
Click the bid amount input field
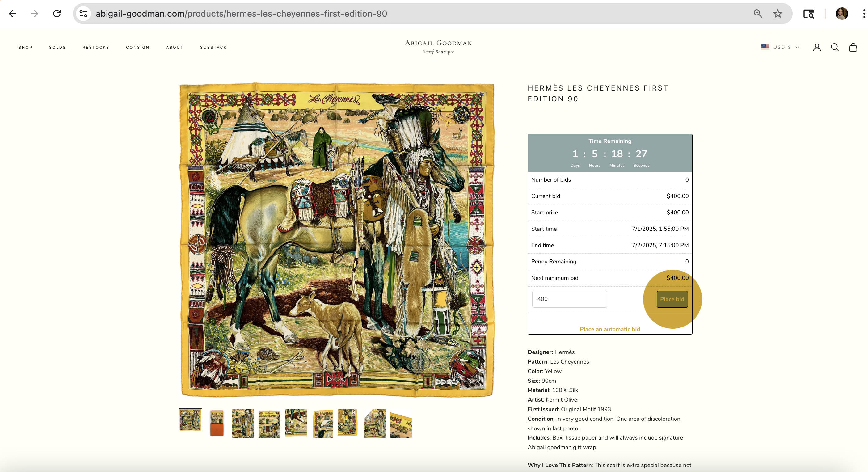pyautogui.click(x=569, y=299)
